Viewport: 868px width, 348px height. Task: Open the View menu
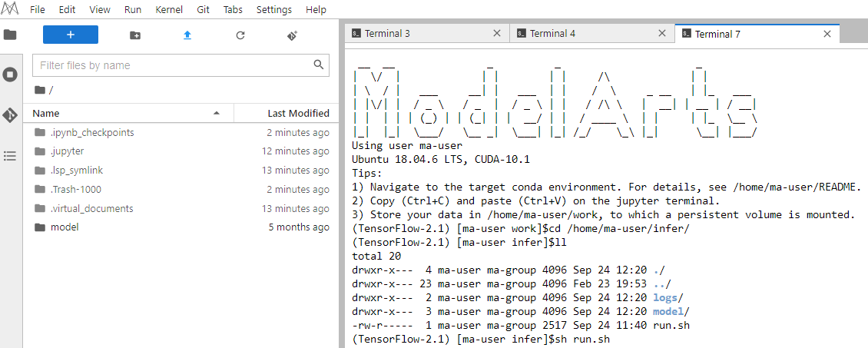pyautogui.click(x=100, y=10)
